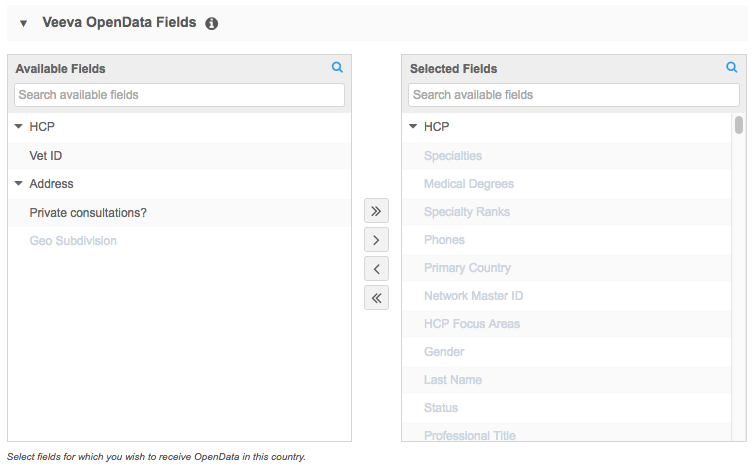This screenshot has width=755, height=467.
Task: Click the info icon beside Veeva OpenData Fields
Action: tap(211, 23)
